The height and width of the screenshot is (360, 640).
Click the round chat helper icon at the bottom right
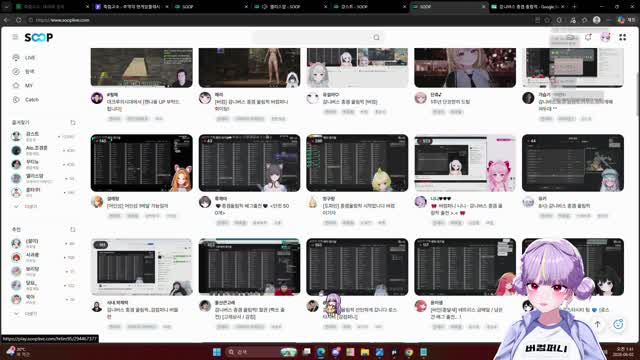(618, 324)
